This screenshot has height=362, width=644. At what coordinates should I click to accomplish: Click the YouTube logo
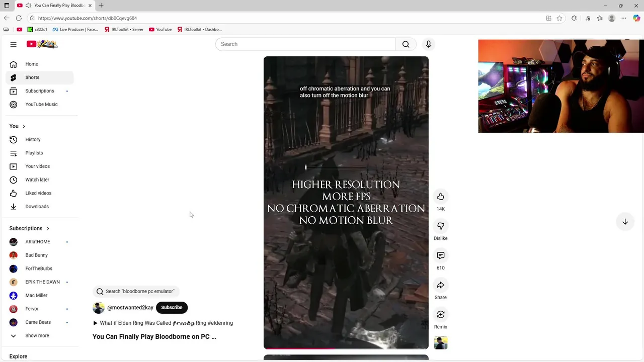pyautogui.click(x=42, y=44)
